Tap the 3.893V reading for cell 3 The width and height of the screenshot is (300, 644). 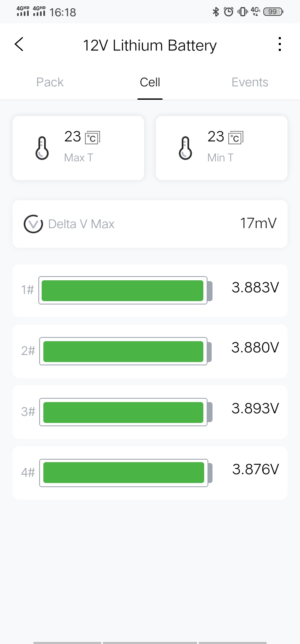tap(255, 408)
